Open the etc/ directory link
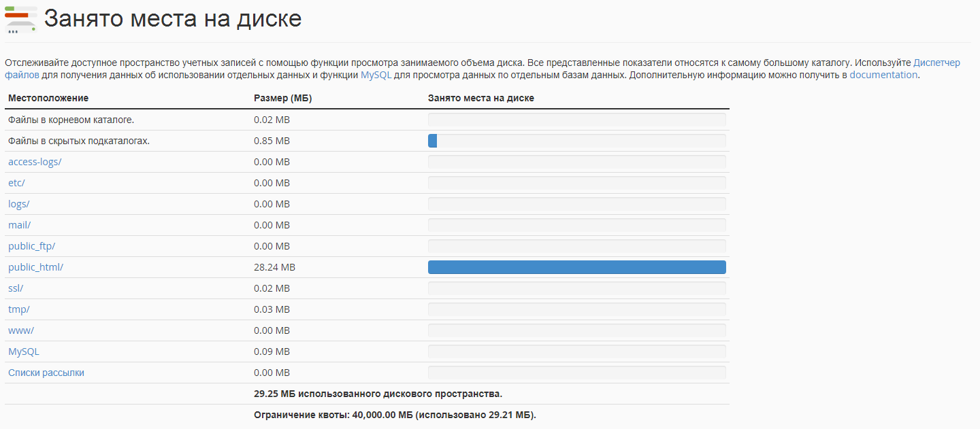This screenshot has width=980, height=429. pos(16,183)
